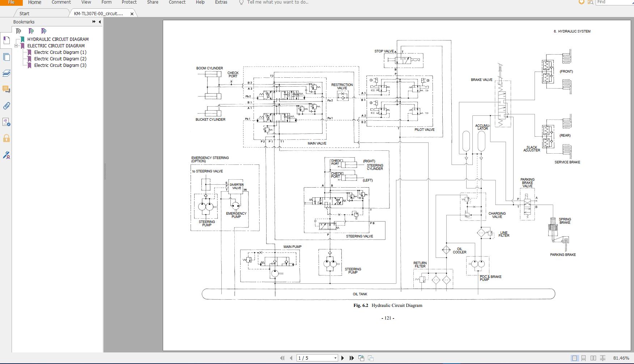Image resolution: width=634 pixels, height=364 pixels.
Task: Open the page number dropdown
Action: point(335,358)
